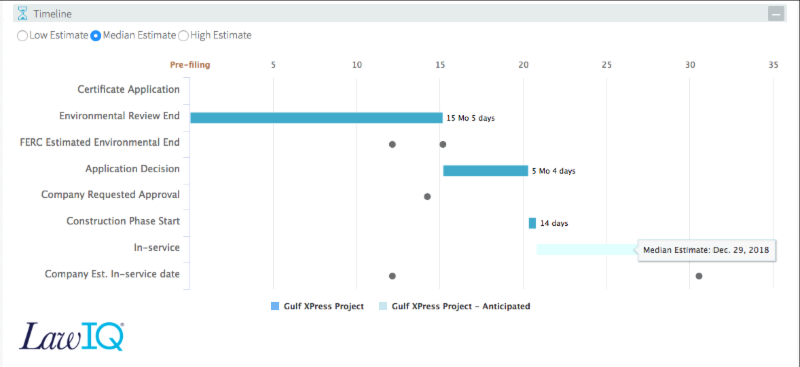Click the Timeline panel title text
Image resolution: width=800 pixels, height=367 pixels.
click(53, 14)
